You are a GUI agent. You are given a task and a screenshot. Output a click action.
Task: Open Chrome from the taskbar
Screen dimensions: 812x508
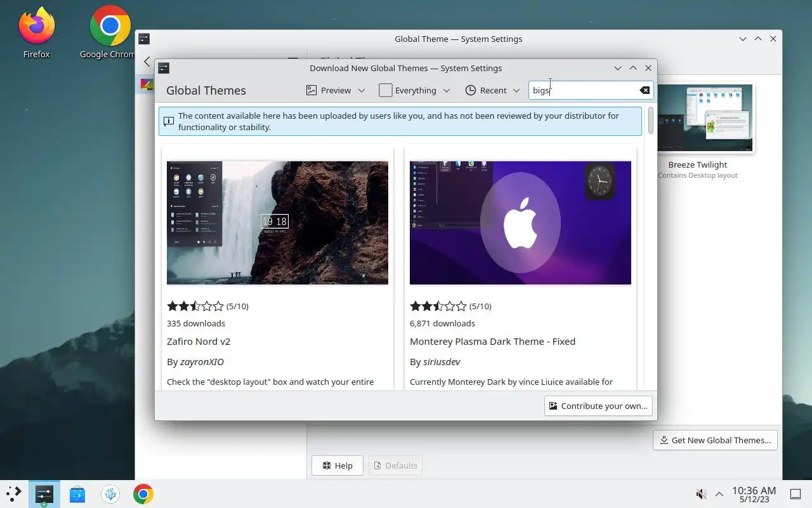click(x=143, y=494)
